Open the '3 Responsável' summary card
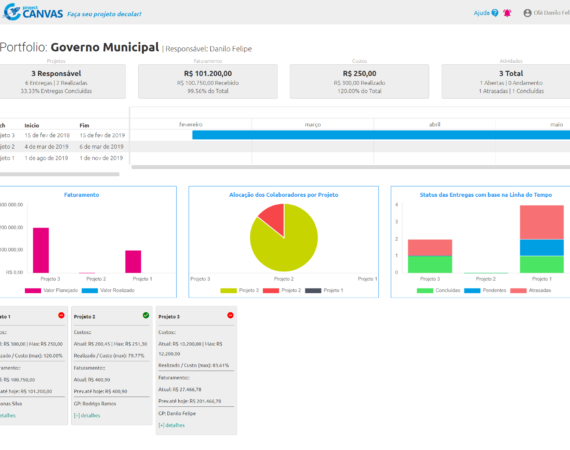 [x=62, y=81]
